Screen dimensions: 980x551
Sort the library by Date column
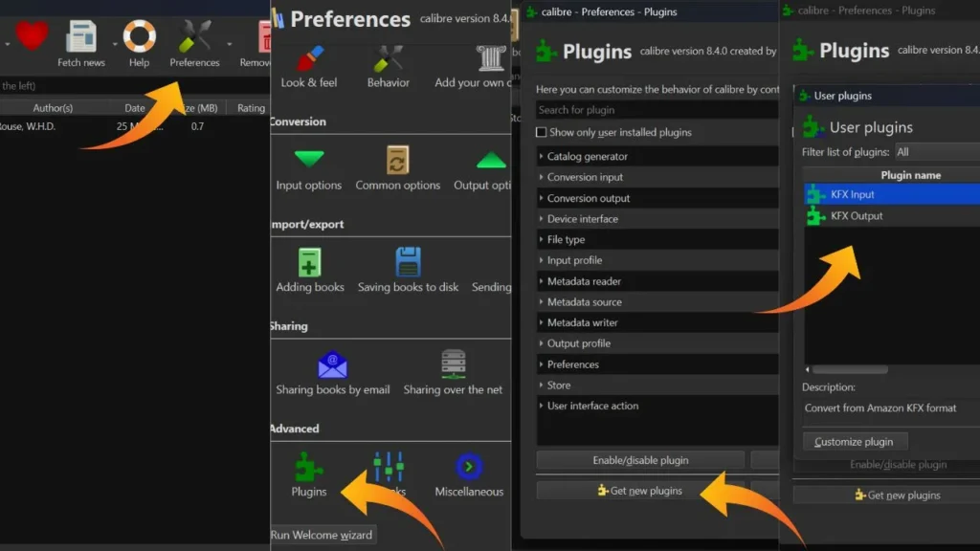click(134, 108)
